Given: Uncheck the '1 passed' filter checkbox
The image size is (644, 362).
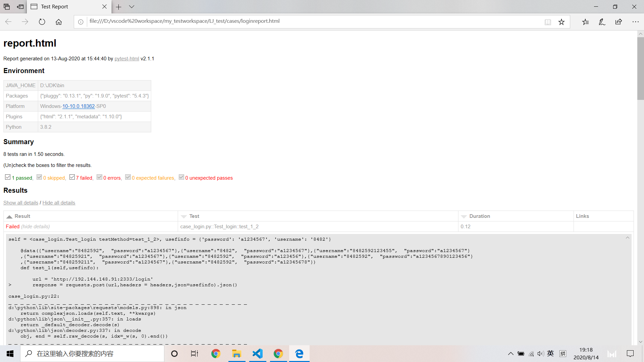Looking at the screenshot, I should pos(8,177).
